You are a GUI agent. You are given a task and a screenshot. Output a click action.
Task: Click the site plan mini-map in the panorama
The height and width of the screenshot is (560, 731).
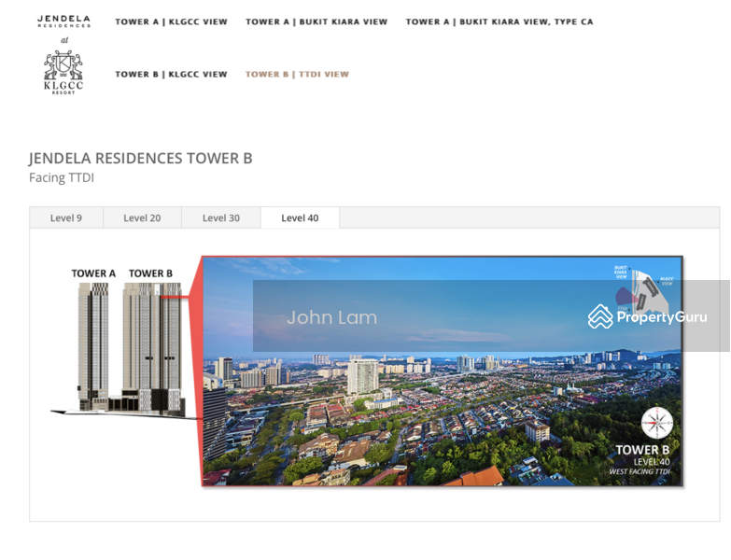[644, 291]
